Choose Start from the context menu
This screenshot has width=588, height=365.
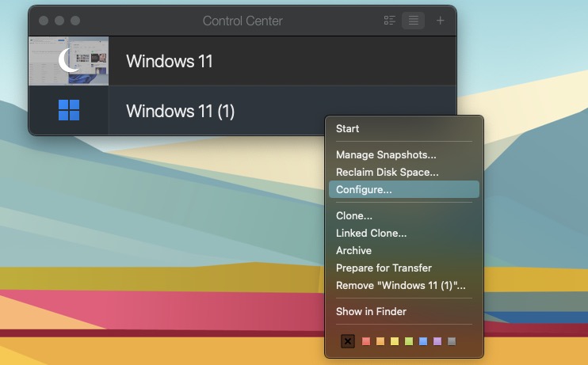(x=404, y=128)
